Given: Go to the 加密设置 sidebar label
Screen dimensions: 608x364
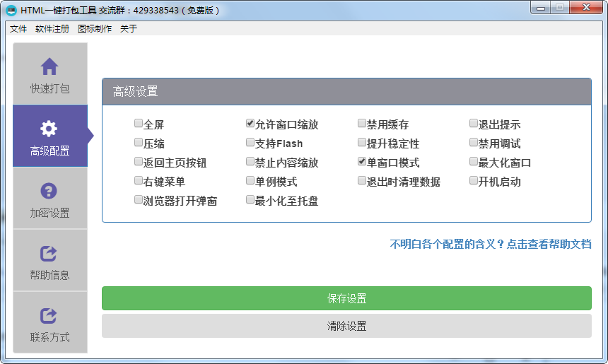Looking at the screenshot, I should pyautogui.click(x=50, y=213).
